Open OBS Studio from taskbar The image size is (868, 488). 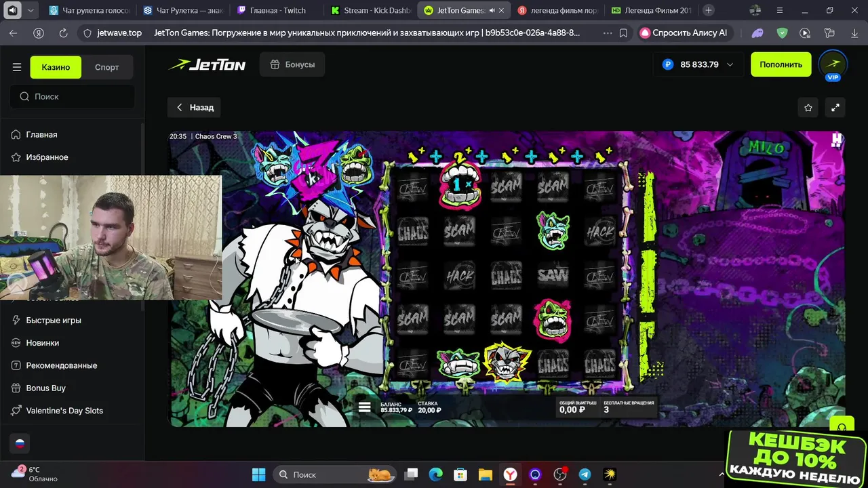coord(559,474)
